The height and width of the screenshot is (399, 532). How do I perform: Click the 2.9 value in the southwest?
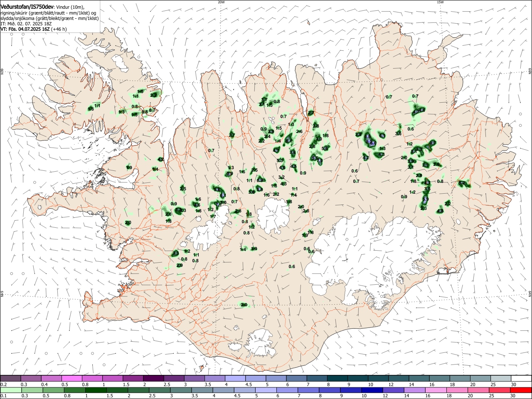(x=180, y=266)
